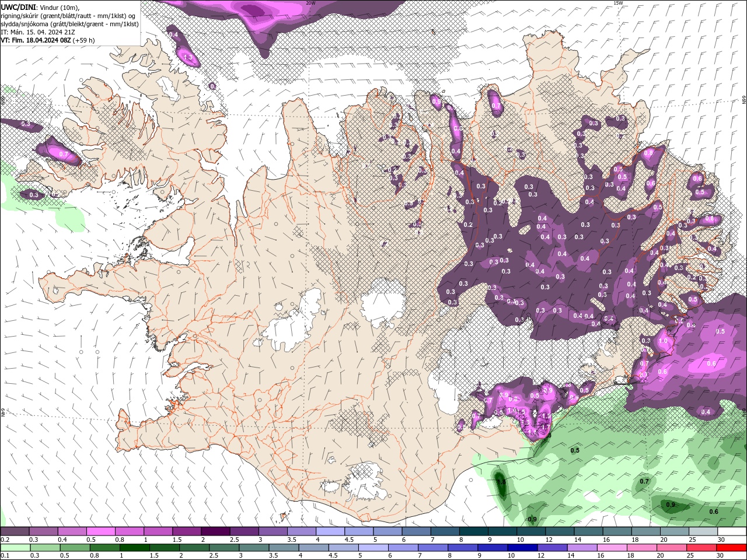This screenshot has width=747, height=560.
Task: Click the 'IT: Mán. 15. 04. 2024 21Z' line
Action: coord(39,32)
